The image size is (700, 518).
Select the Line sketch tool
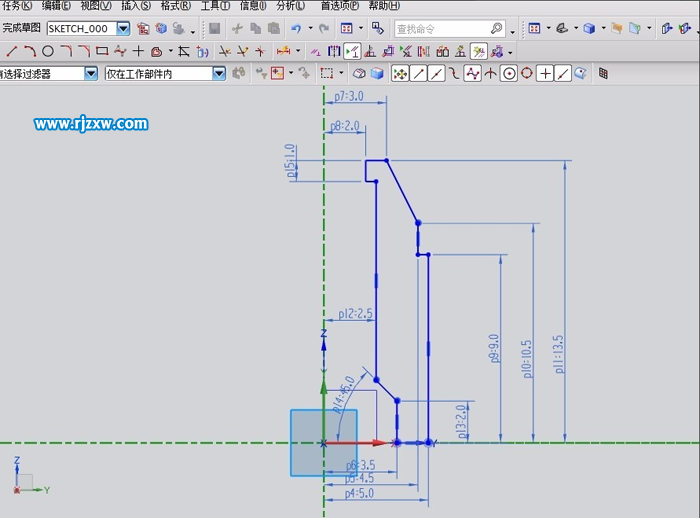tap(12, 51)
